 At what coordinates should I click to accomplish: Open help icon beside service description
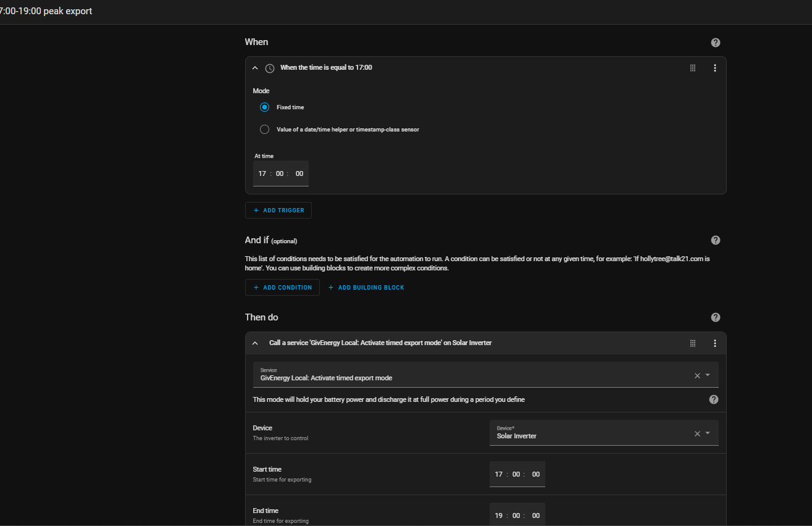(x=714, y=399)
